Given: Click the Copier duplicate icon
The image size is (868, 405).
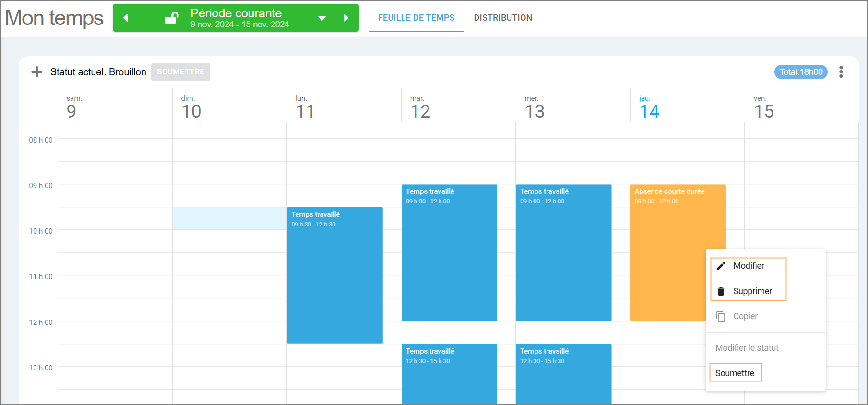Looking at the screenshot, I should (721, 316).
